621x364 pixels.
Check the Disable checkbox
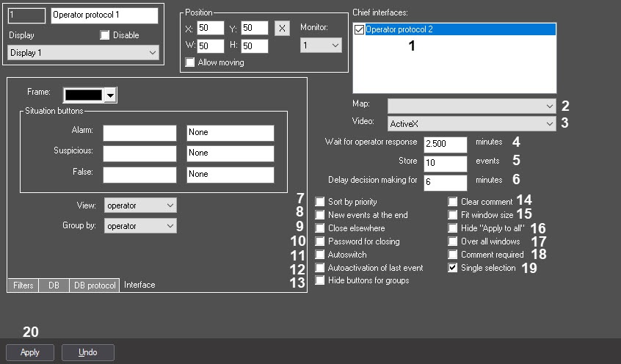pos(104,35)
